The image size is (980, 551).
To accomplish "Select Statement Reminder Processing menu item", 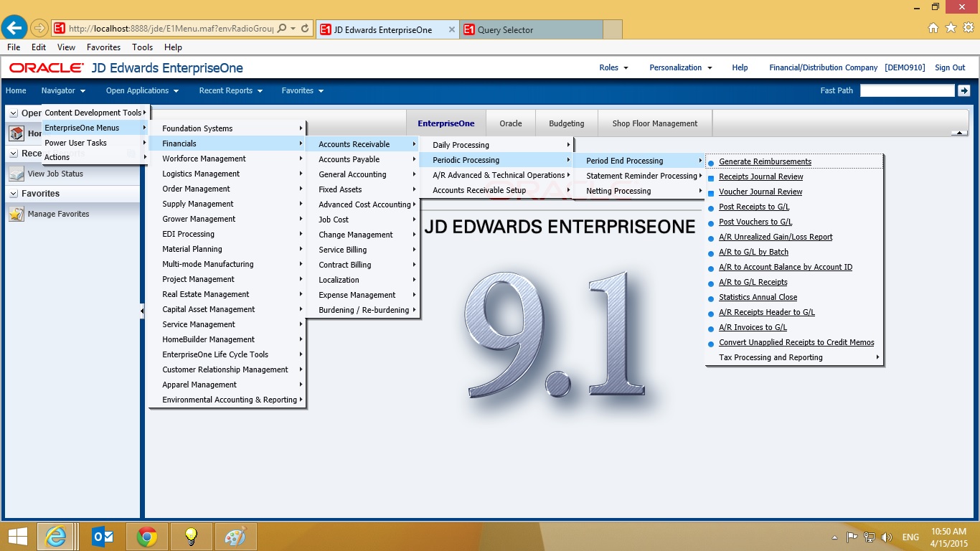I will click(639, 176).
